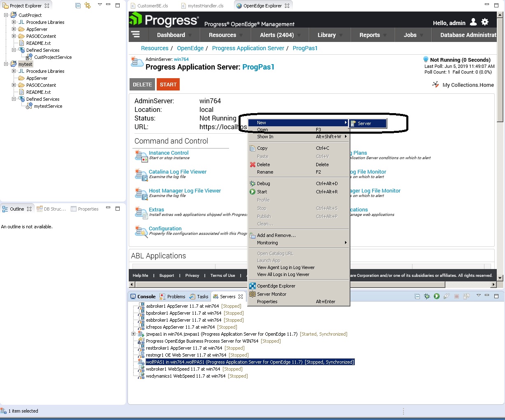Select the Debug icon in Servers view toolbar
505x420 pixels.
tap(427, 296)
